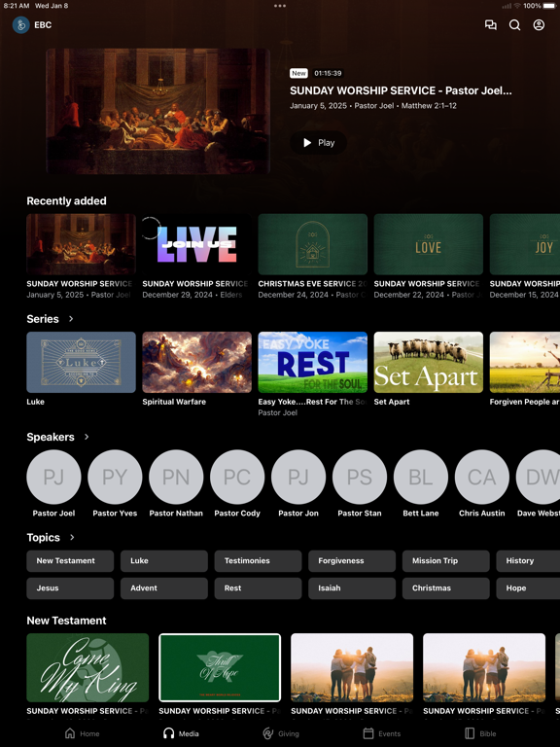
Task: Select the Isaiah topic chip
Action: click(352, 588)
